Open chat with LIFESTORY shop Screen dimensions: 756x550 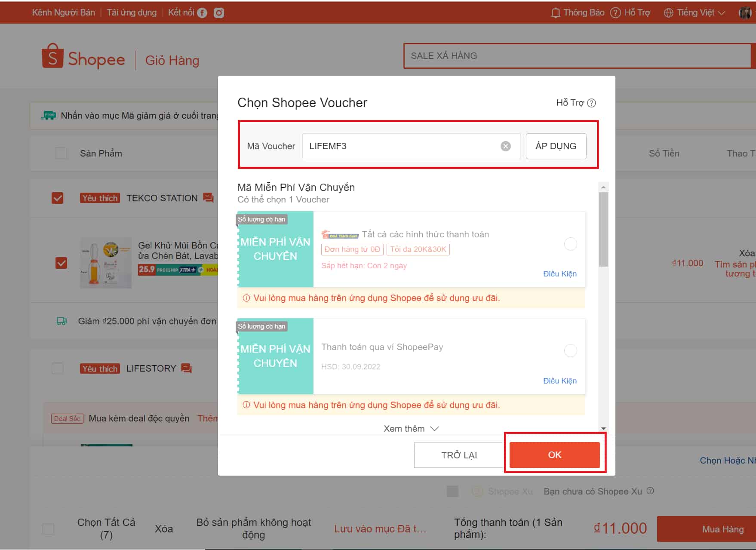click(x=187, y=369)
